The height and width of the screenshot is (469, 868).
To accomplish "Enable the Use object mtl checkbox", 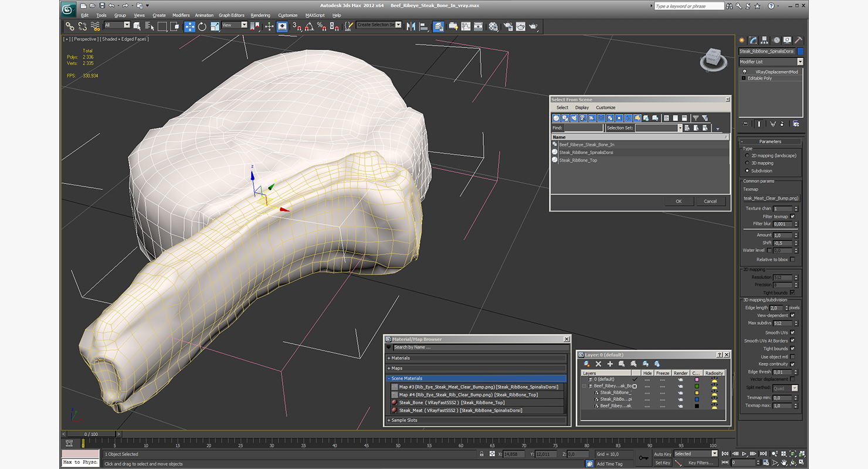I will (792, 356).
